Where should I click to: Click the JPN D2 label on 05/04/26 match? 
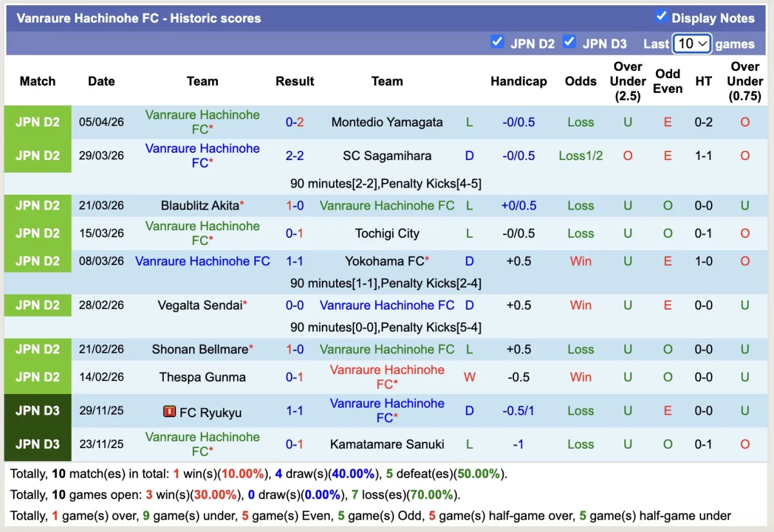click(x=37, y=123)
